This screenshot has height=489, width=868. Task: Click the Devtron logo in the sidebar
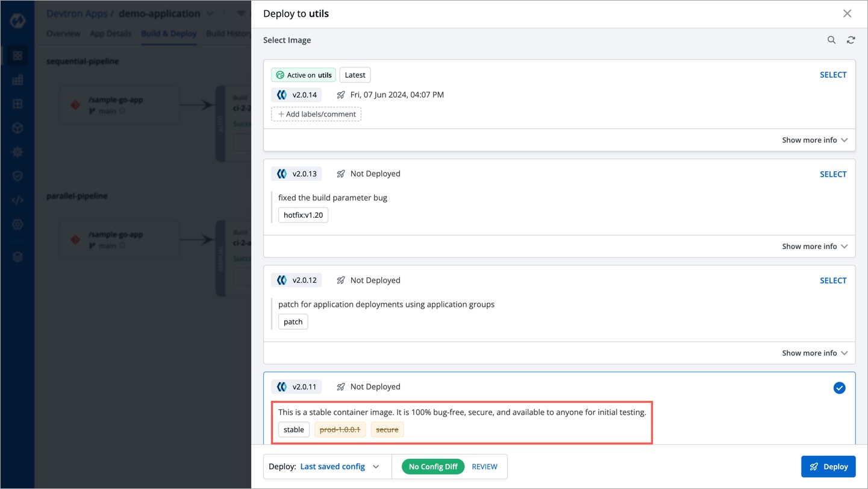pos(17,21)
